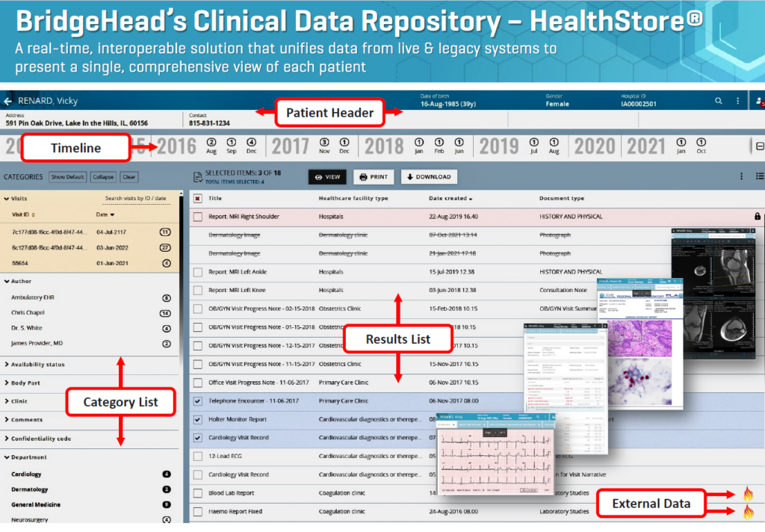Click the Collapse categories button

tap(103, 177)
